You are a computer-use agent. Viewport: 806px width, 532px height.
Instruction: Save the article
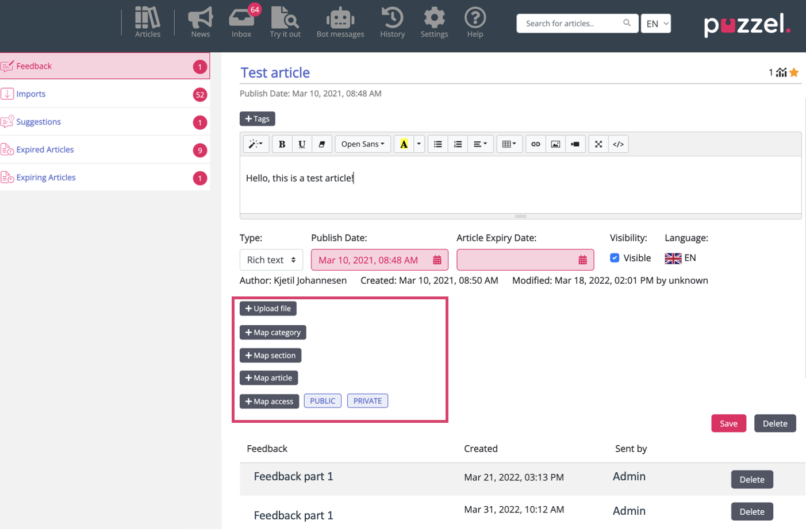728,423
